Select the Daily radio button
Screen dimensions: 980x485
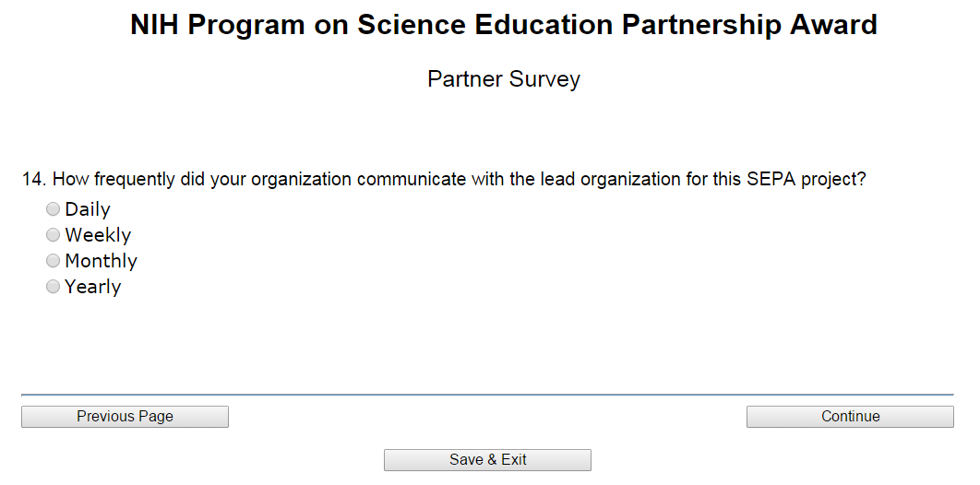[x=53, y=209]
